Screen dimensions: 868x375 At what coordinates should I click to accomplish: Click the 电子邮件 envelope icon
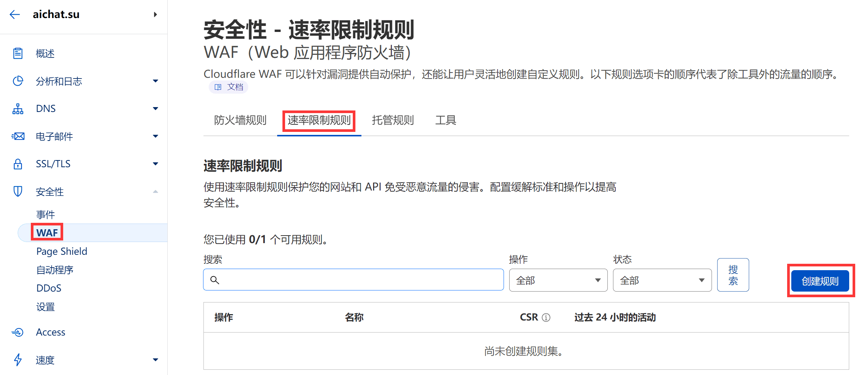click(18, 136)
